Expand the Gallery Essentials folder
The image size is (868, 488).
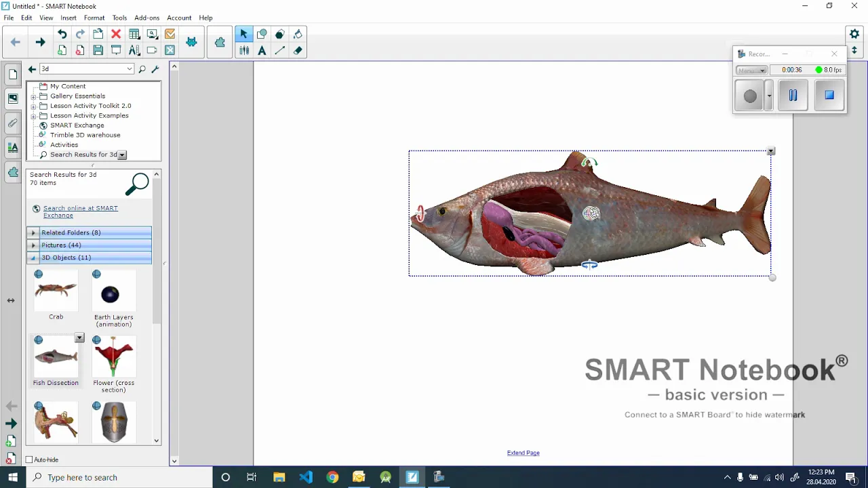click(x=33, y=96)
